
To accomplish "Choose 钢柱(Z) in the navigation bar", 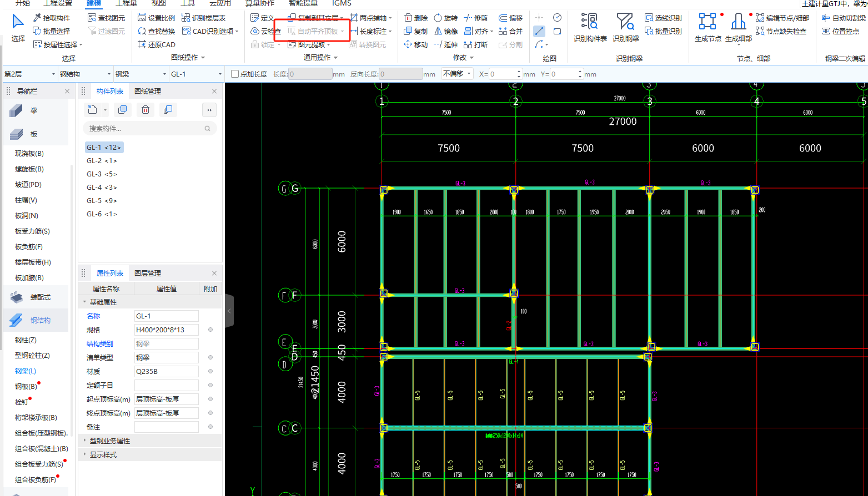I will pos(26,340).
